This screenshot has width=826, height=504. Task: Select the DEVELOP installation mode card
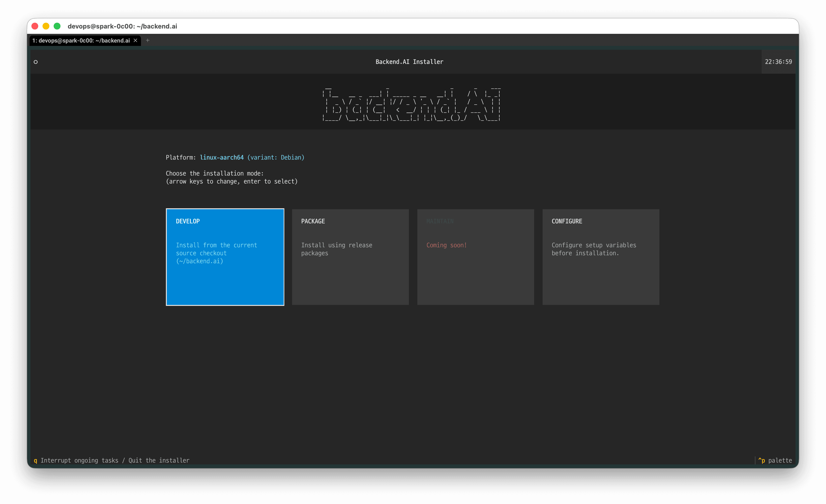click(225, 257)
